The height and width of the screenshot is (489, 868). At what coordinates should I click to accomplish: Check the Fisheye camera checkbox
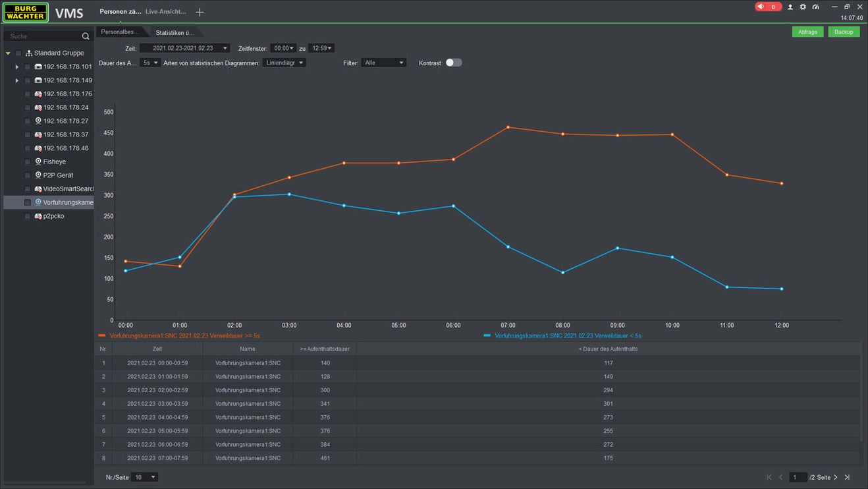point(28,161)
